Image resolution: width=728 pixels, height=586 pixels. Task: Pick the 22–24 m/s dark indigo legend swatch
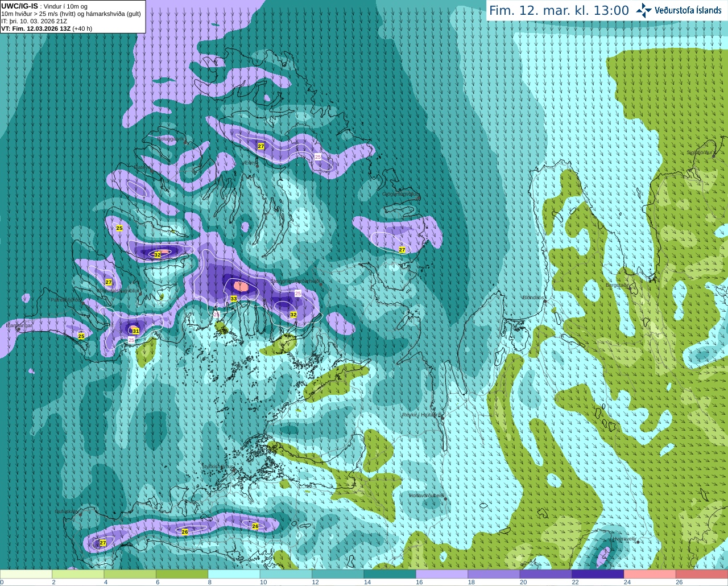coord(598,574)
